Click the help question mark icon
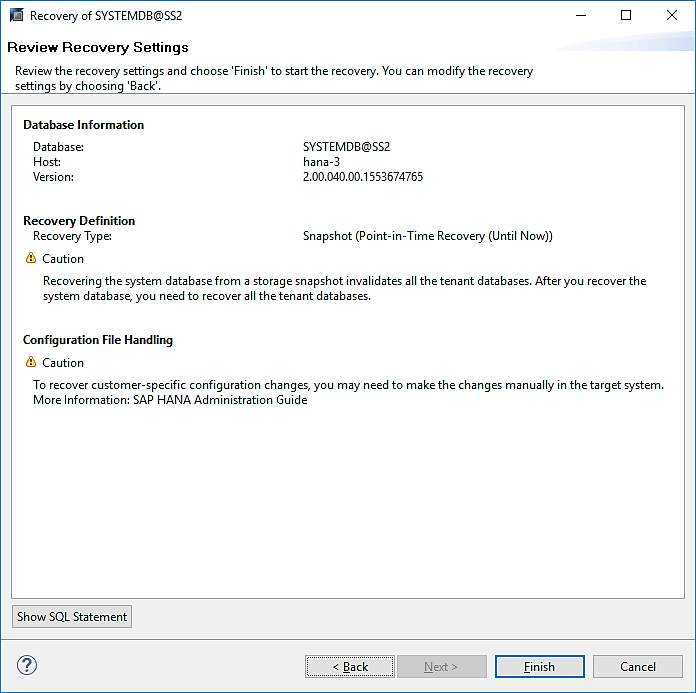Screen dimensions: 696x693 (27, 666)
